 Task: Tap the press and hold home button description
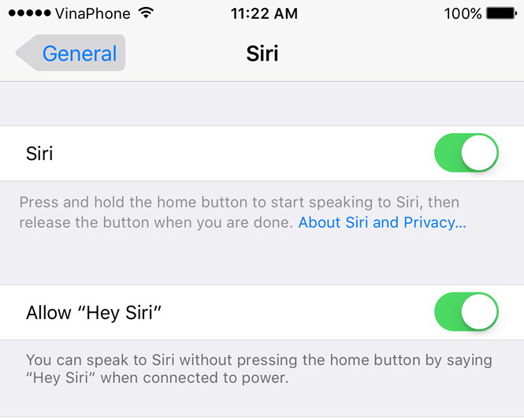pyautogui.click(x=240, y=213)
